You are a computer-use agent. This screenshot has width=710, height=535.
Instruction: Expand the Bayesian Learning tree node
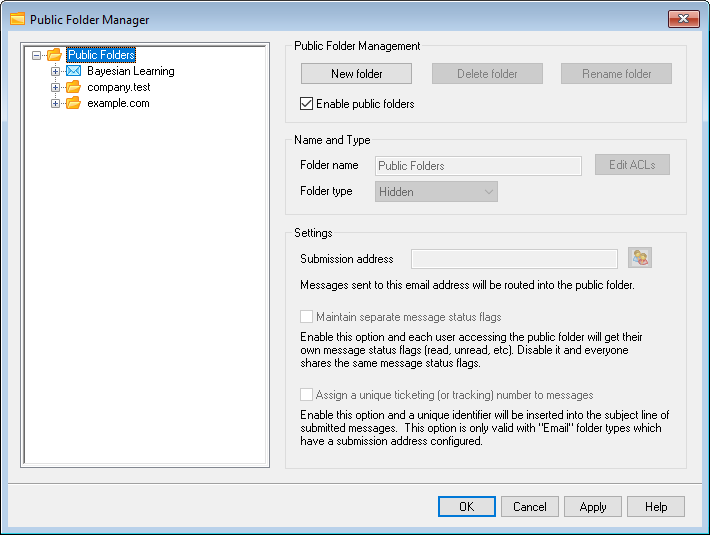tap(56, 71)
